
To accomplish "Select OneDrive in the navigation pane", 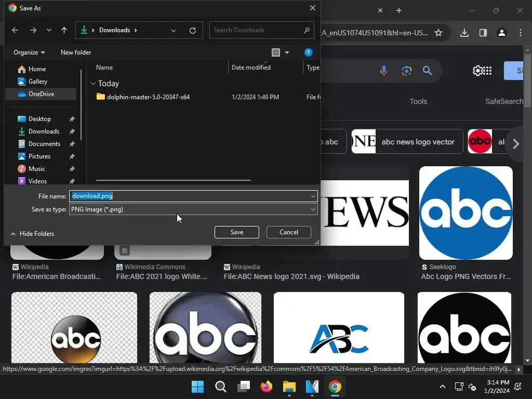I will (41, 94).
